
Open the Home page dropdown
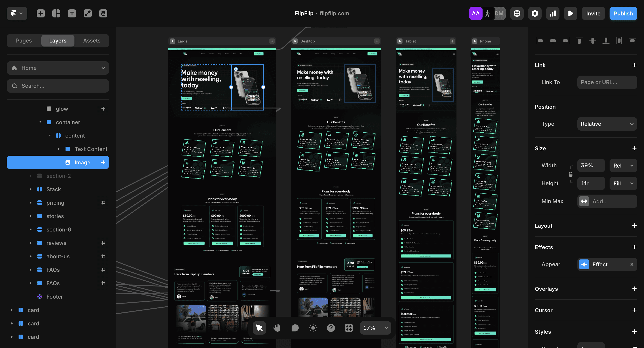click(58, 68)
